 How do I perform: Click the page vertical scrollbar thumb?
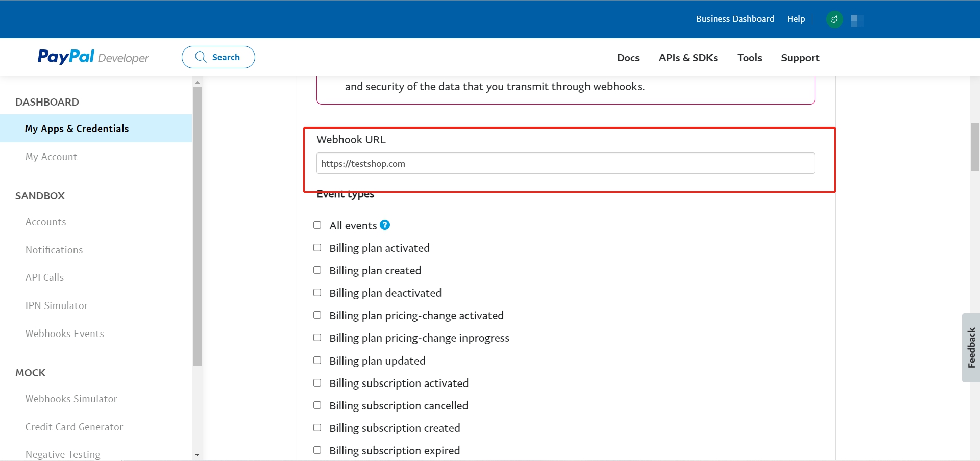[975, 147]
